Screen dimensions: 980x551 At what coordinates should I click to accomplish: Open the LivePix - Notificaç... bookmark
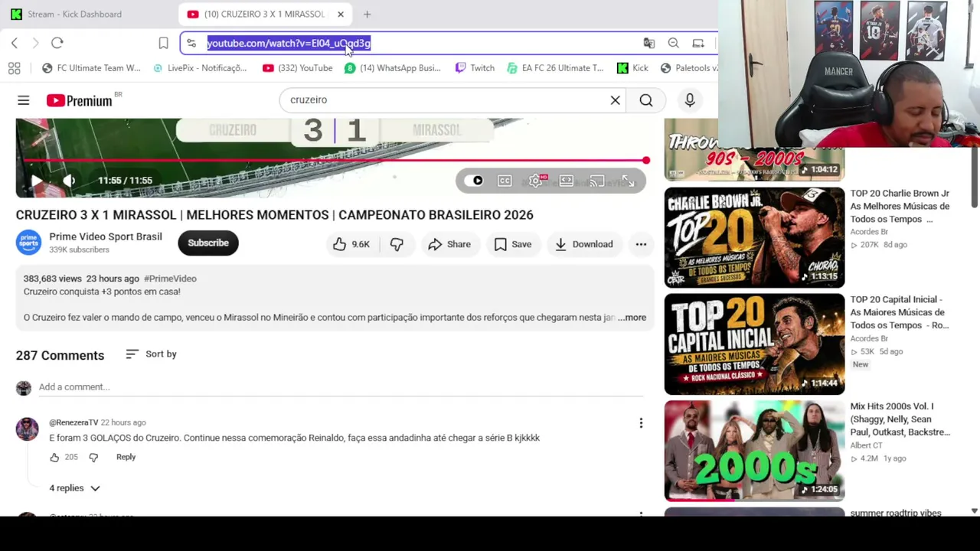click(x=200, y=68)
